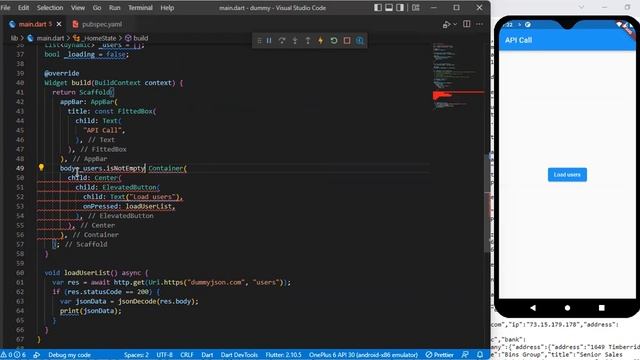
Task: Grab the debug toolbar drag handle
Action: [x=259, y=40]
